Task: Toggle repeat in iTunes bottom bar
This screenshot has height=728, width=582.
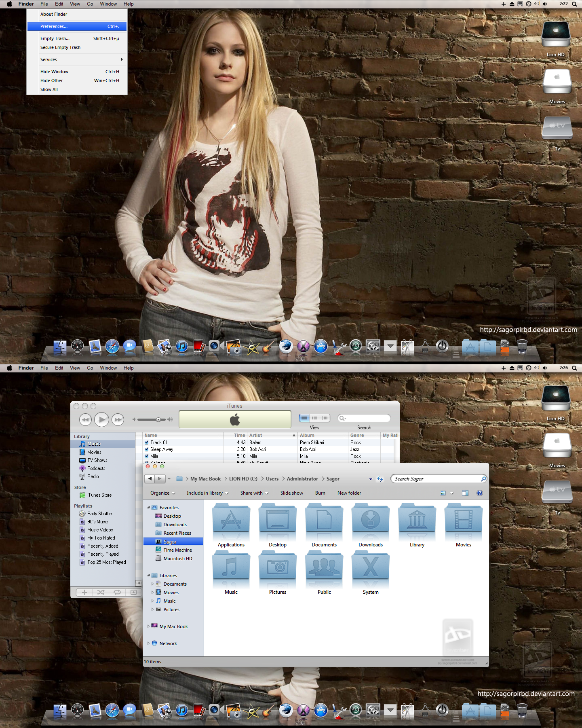Action: (117, 593)
